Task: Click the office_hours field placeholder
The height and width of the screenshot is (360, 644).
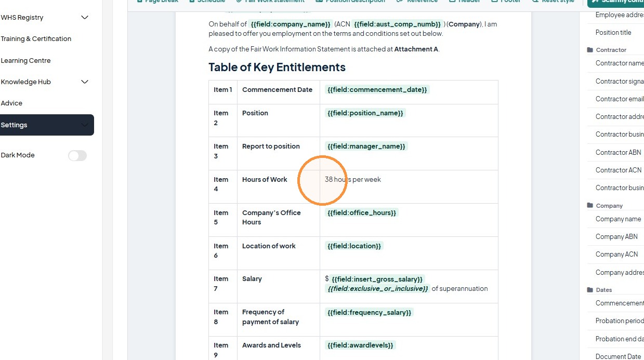Action: point(362,213)
